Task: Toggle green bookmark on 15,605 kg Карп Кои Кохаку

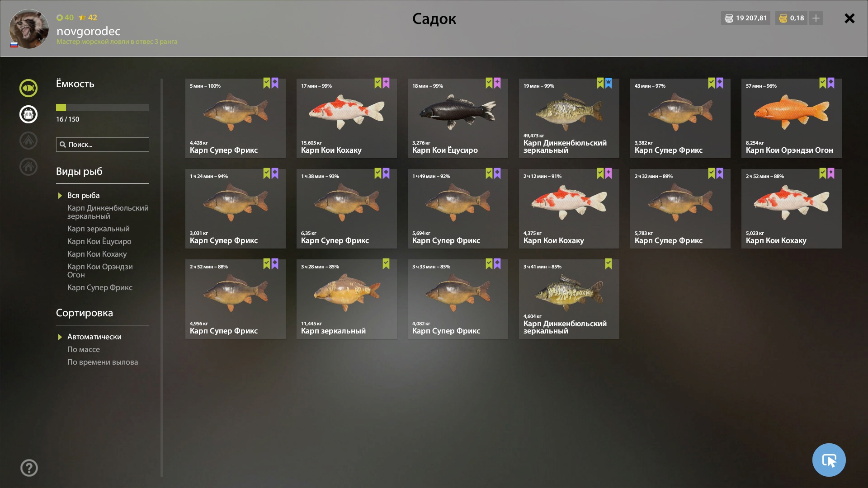Action: tap(378, 83)
